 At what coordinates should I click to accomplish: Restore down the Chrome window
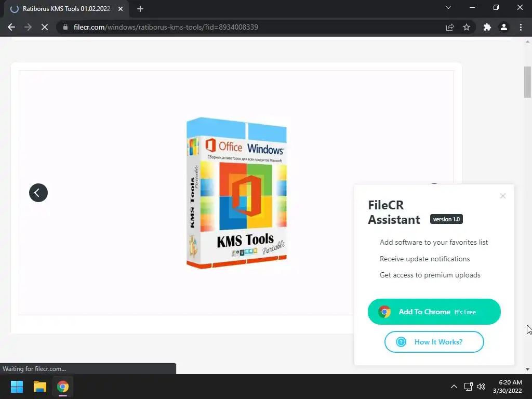[x=496, y=7]
